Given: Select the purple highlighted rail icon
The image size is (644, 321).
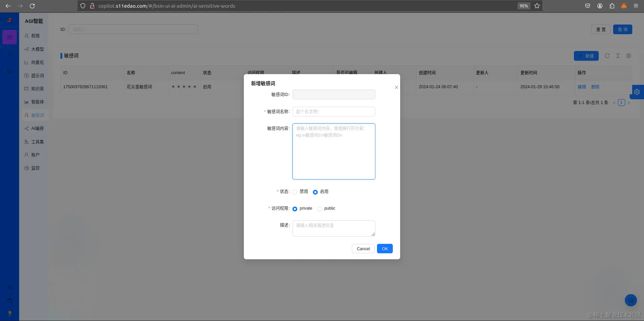Looking at the screenshot, I should (x=10, y=37).
